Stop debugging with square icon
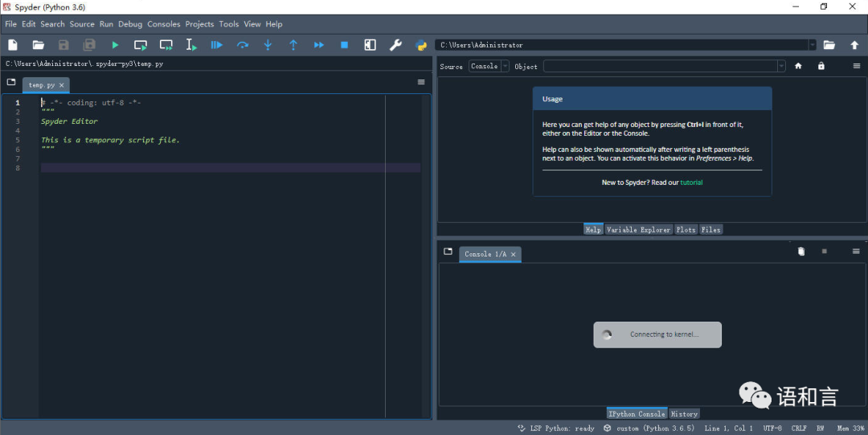 tap(344, 45)
